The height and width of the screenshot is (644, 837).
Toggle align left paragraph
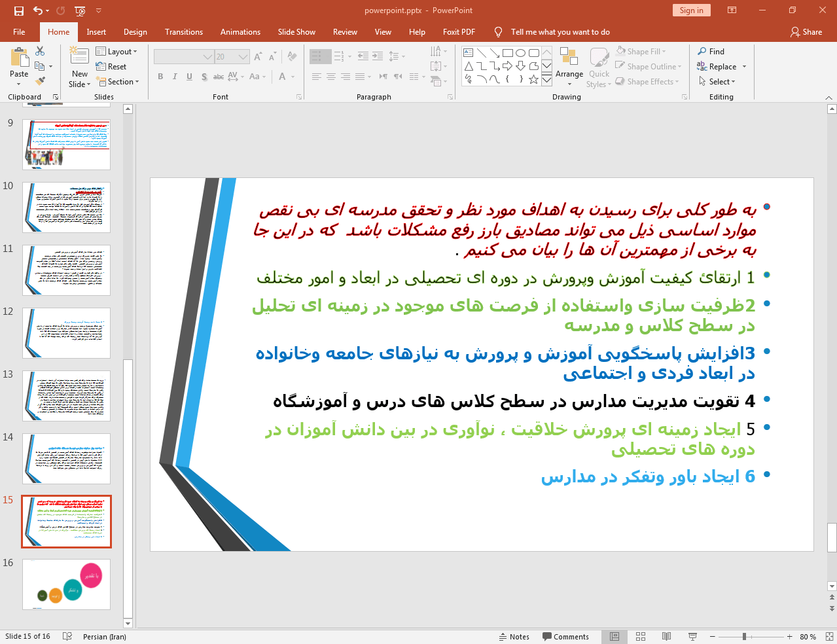(x=316, y=77)
